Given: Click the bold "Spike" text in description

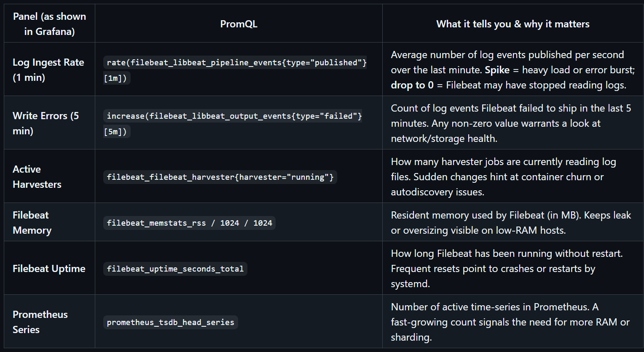Looking at the screenshot, I should click(x=497, y=70).
